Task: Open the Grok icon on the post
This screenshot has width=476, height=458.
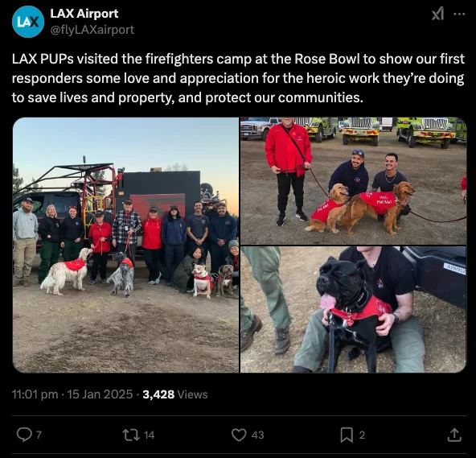Action: point(437,14)
